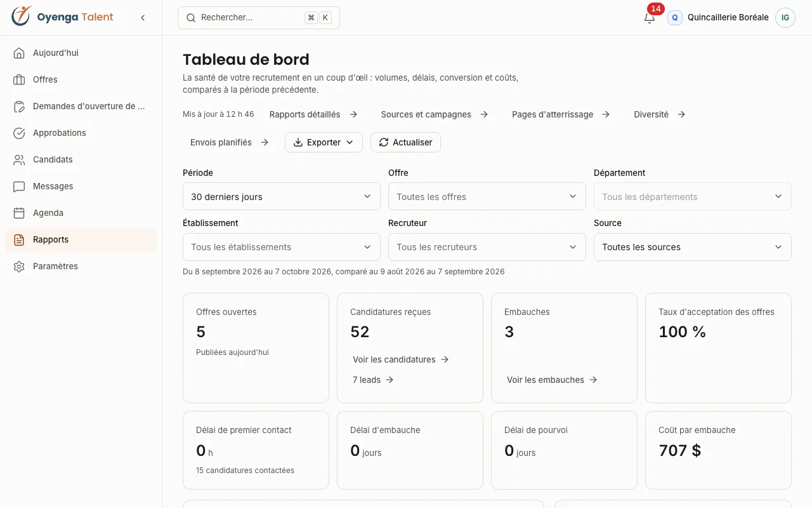Click the Mis à jour à 12 h 46 text
Screen dimensions: 812x508
(x=218, y=114)
